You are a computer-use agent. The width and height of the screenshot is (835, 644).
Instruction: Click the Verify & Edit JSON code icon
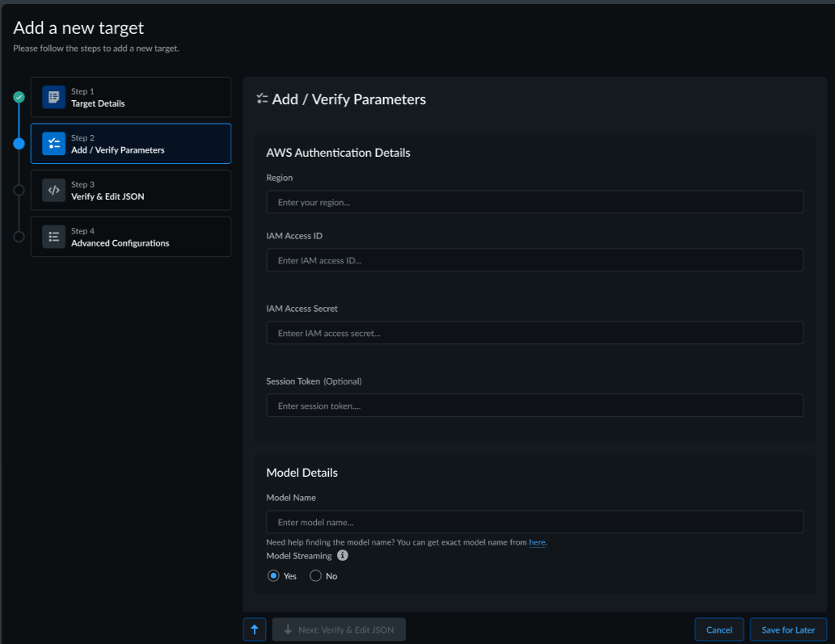tap(53, 190)
